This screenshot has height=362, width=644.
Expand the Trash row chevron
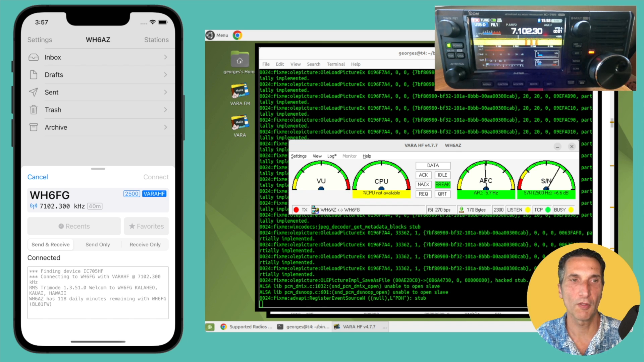click(165, 110)
